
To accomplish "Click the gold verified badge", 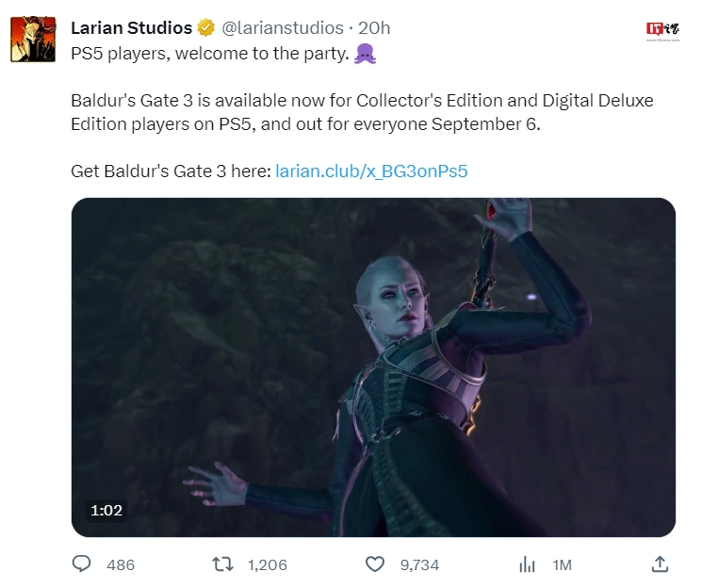I will tap(206, 27).
